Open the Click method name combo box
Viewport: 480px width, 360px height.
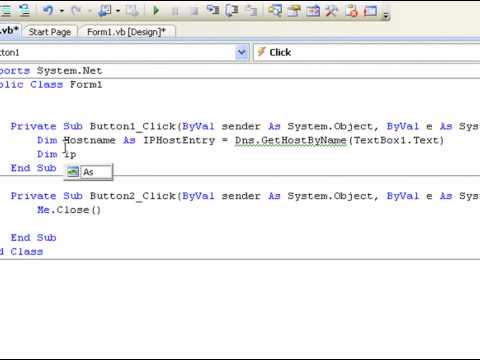point(367,52)
